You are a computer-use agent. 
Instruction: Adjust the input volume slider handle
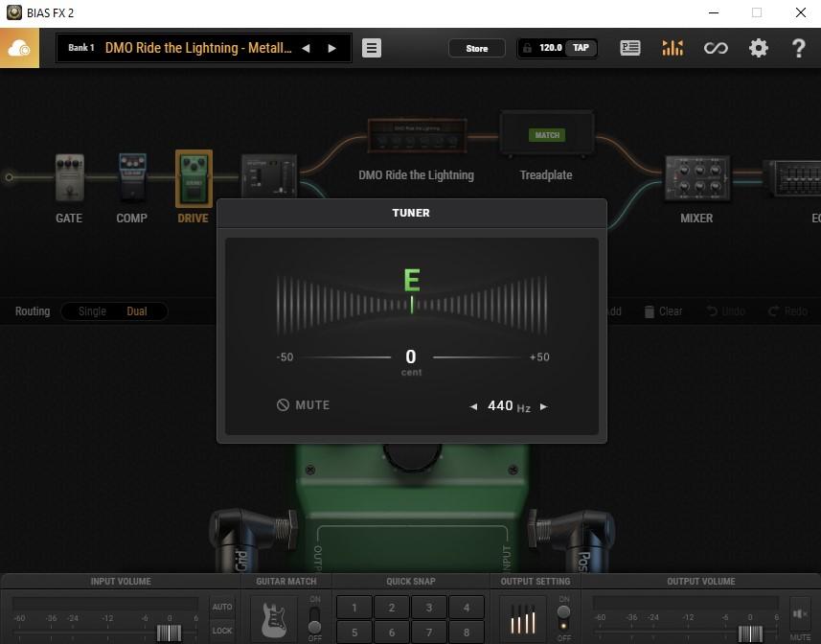(169, 633)
